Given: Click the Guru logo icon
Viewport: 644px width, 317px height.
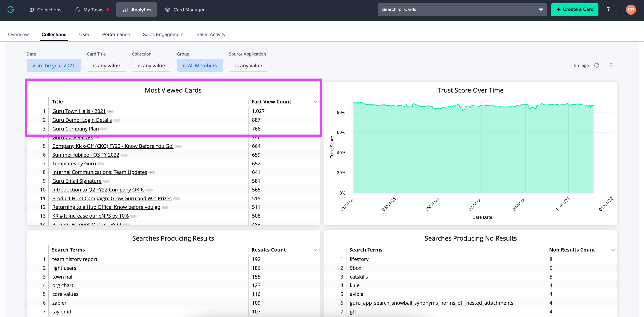Looking at the screenshot, I should click(x=11, y=9).
